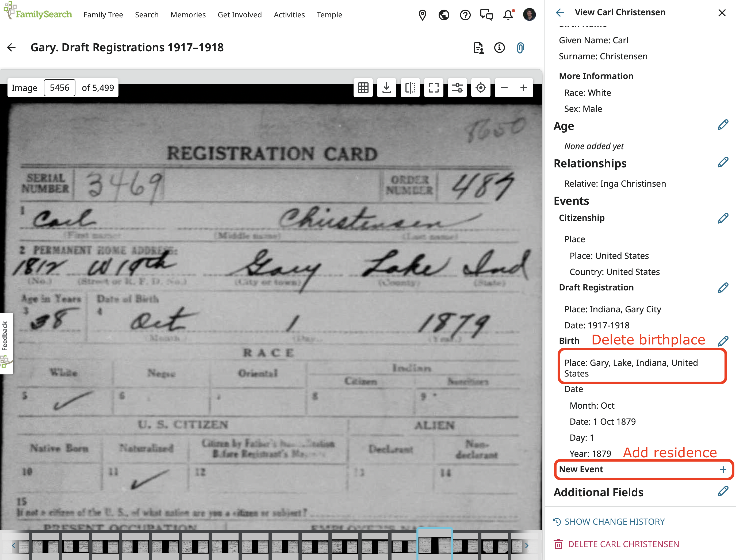
Task: Select 'Country: United States' text
Action: tap(615, 272)
